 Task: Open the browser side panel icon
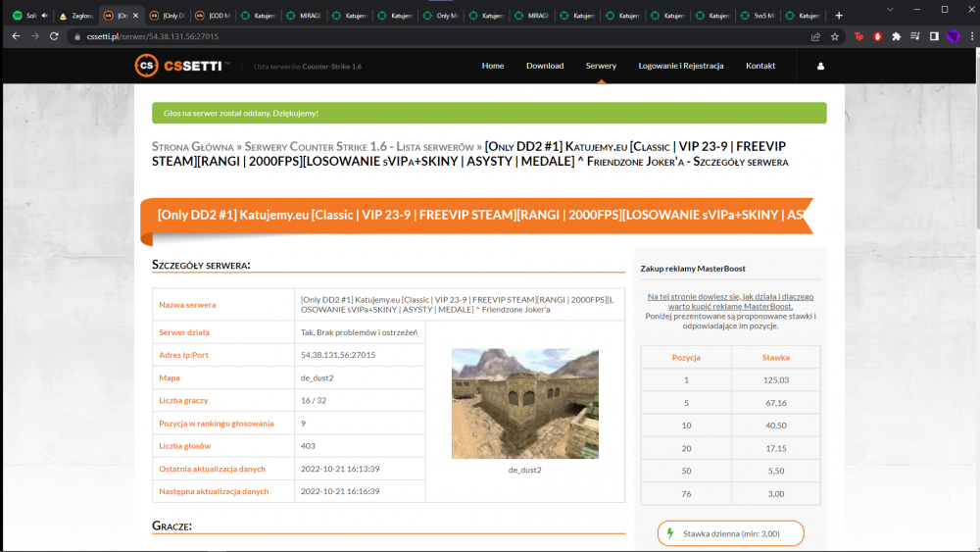click(x=934, y=37)
